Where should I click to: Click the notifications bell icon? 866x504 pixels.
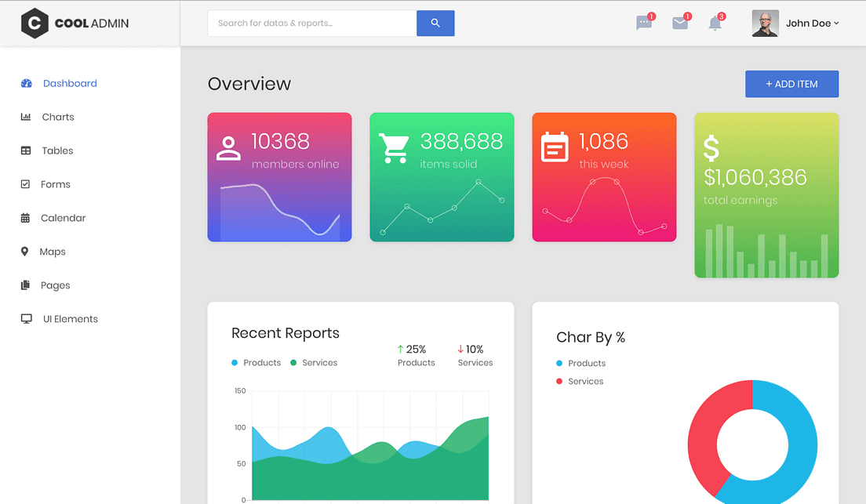click(x=715, y=23)
